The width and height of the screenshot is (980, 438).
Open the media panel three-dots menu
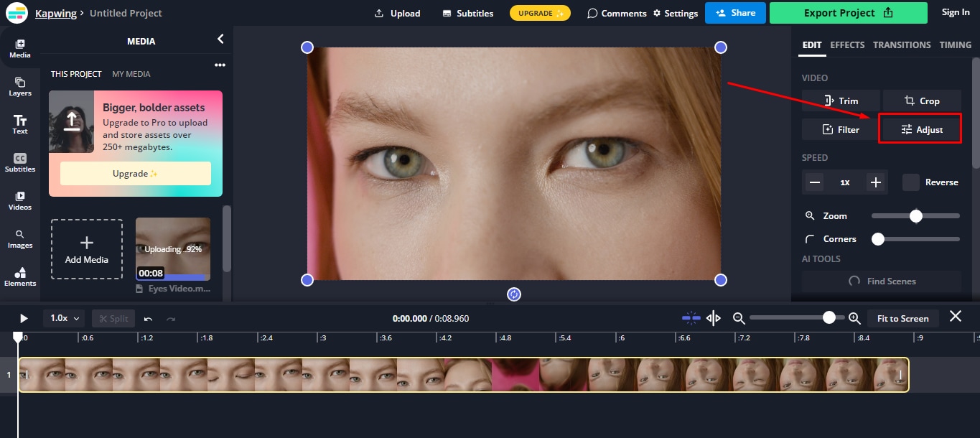220,65
